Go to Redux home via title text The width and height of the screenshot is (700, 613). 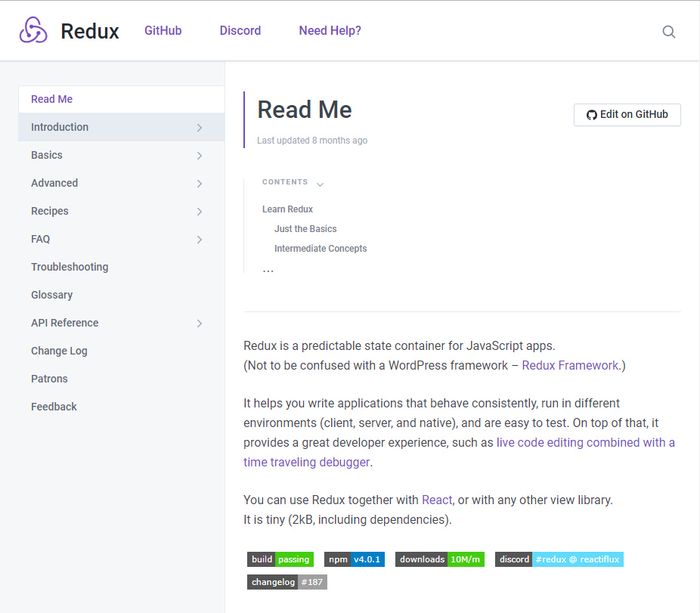pos(90,31)
